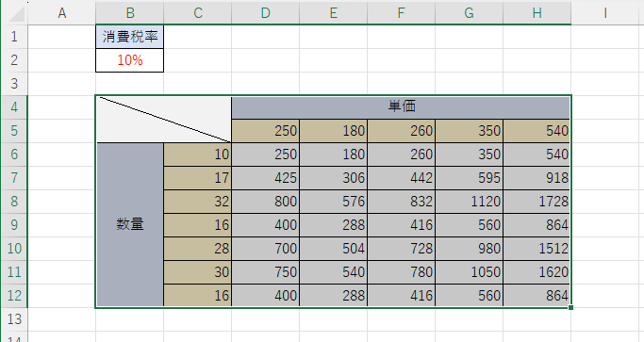Select row 8 header
The height and width of the screenshot is (342, 644).
pyautogui.click(x=14, y=202)
